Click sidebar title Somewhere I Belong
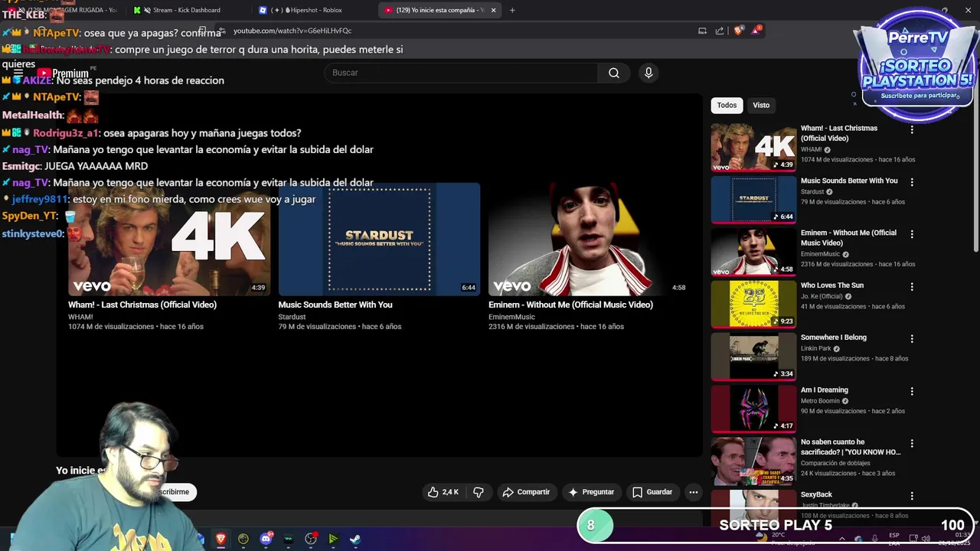Image resolution: width=980 pixels, height=551 pixels. coord(833,337)
